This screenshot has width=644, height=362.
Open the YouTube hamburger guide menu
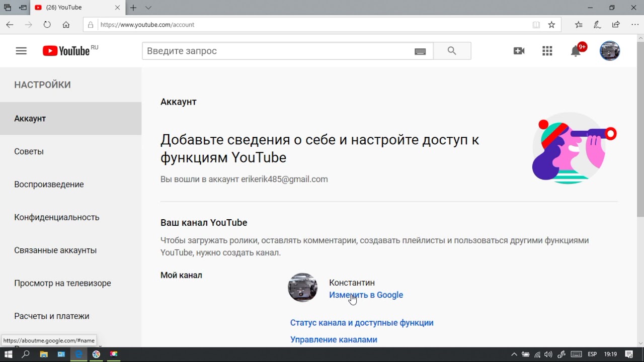[21, 51]
